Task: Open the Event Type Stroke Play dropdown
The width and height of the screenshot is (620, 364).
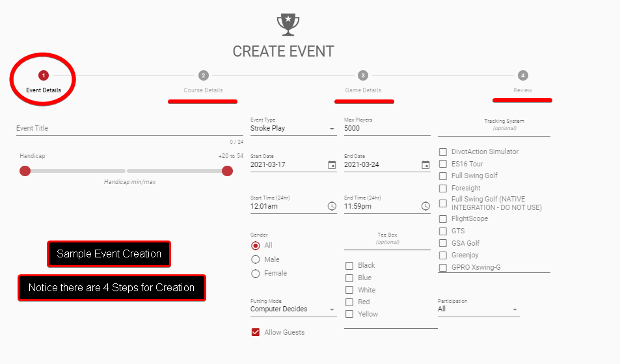Action: click(293, 129)
